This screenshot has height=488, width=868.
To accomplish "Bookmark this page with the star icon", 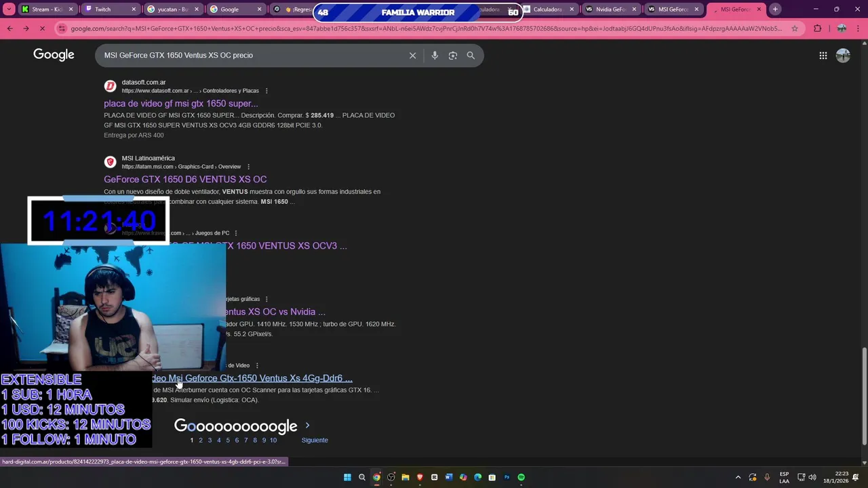I will (795, 28).
